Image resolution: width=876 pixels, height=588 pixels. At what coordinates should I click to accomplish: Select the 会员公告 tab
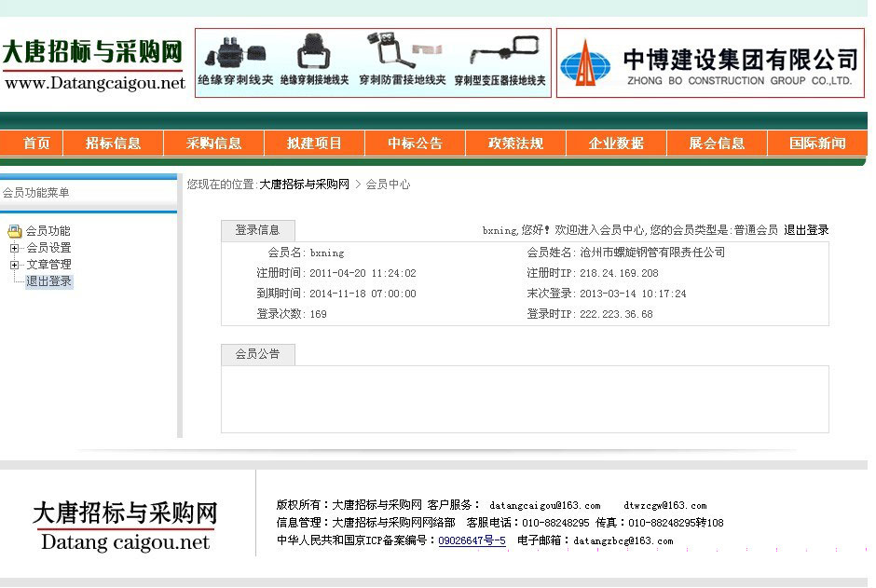(x=257, y=354)
